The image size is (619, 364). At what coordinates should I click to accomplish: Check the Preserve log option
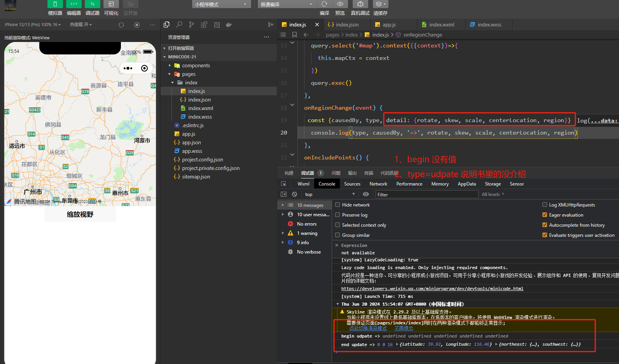point(337,215)
